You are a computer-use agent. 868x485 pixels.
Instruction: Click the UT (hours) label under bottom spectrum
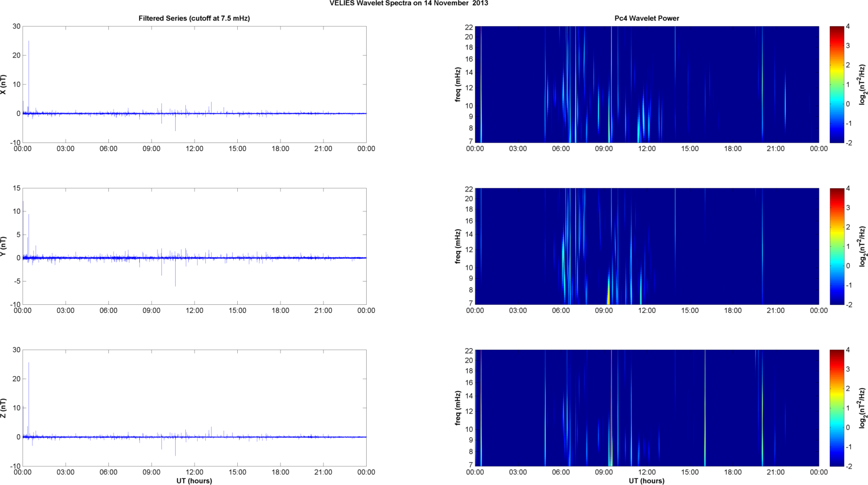pos(646,481)
